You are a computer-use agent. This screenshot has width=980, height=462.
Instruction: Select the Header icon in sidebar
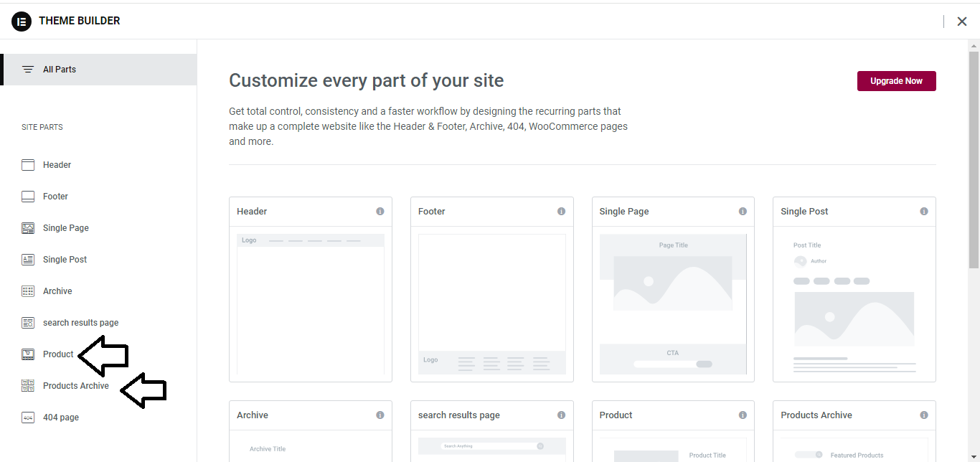click(x=28, y=165)
